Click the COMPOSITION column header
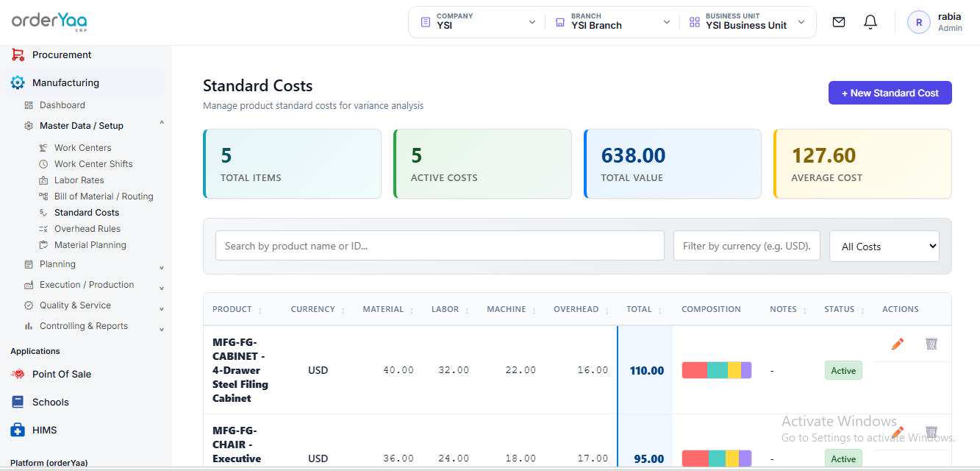 pos(711,310)
